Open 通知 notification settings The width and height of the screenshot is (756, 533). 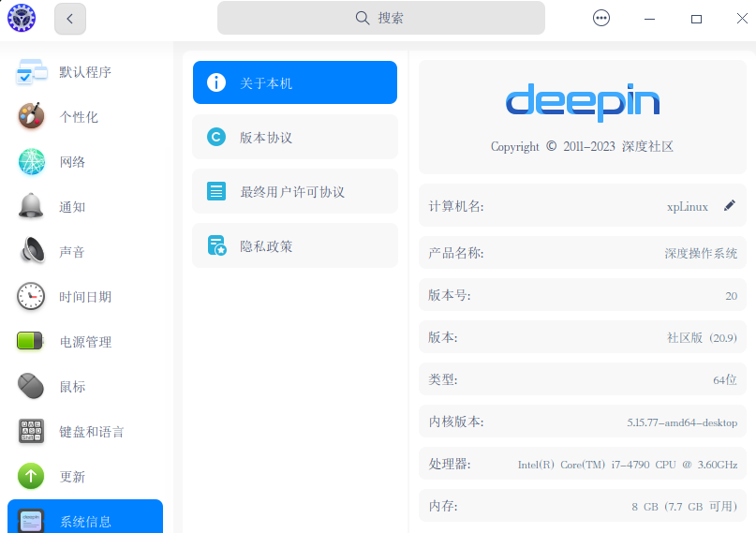tap(85, 207)
